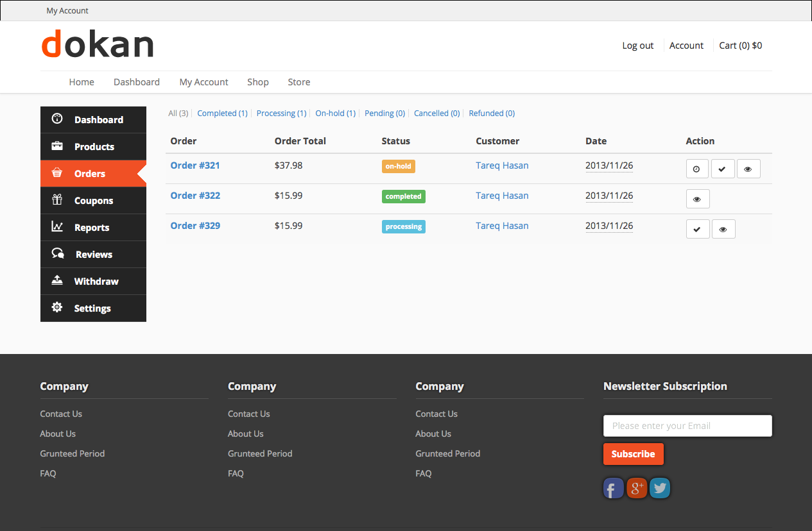The image size is (812, 531).
Task: Open Dashboard in the top navigation bar
Action: coord(137,82)
